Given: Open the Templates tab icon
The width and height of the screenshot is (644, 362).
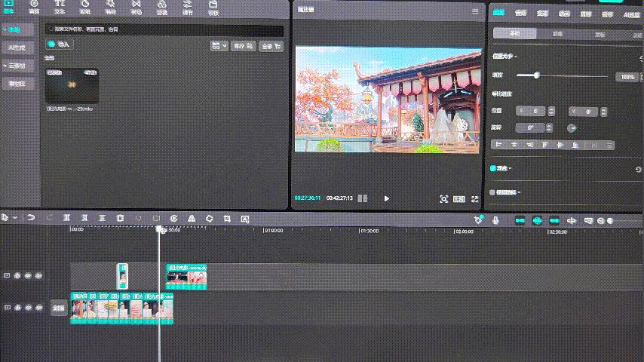Looking at the screenshot, I should tap(213, 6).
